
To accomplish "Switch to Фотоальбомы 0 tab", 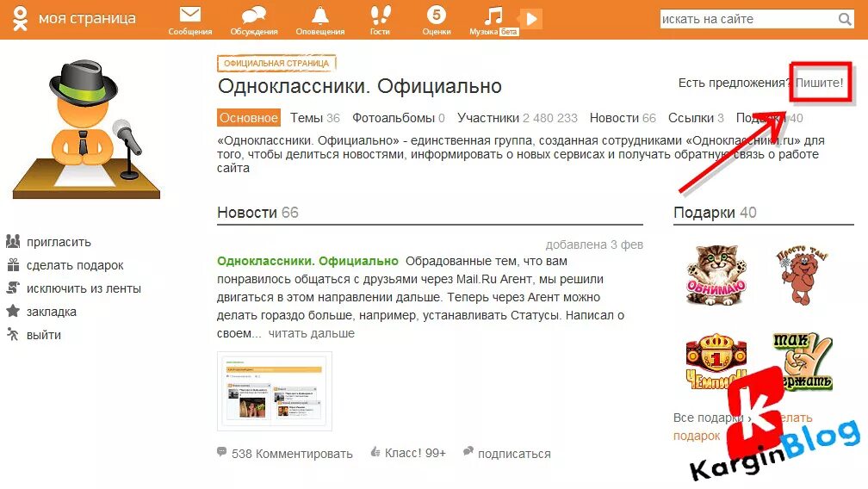I will (399, 118).
